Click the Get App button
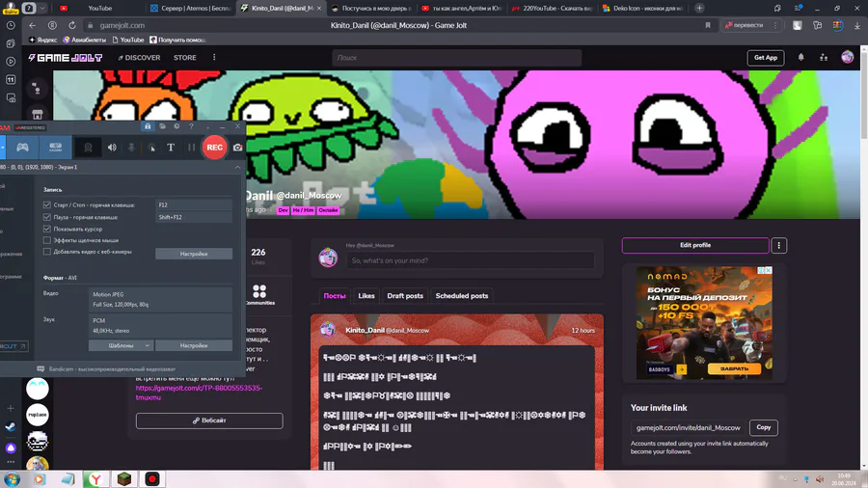 click(x=765, y=58)
